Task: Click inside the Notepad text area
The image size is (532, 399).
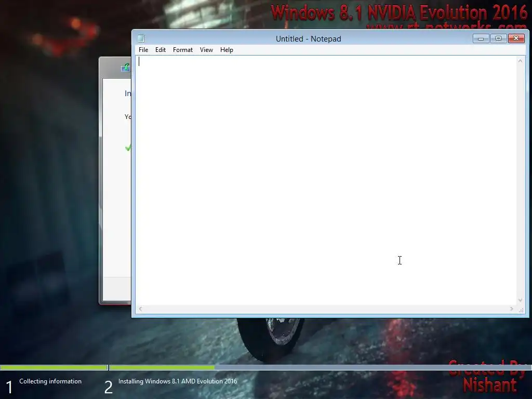Action: point(326,180)
